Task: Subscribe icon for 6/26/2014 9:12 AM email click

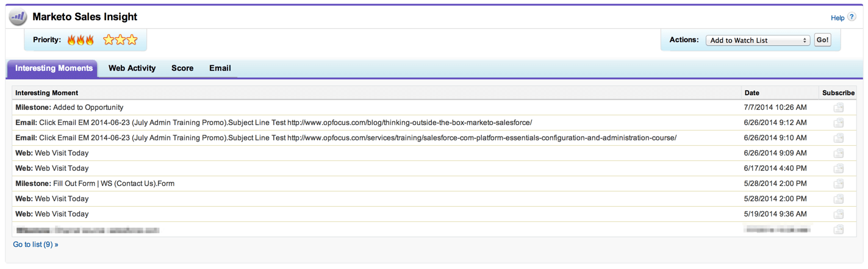Action: pos(839,123)
